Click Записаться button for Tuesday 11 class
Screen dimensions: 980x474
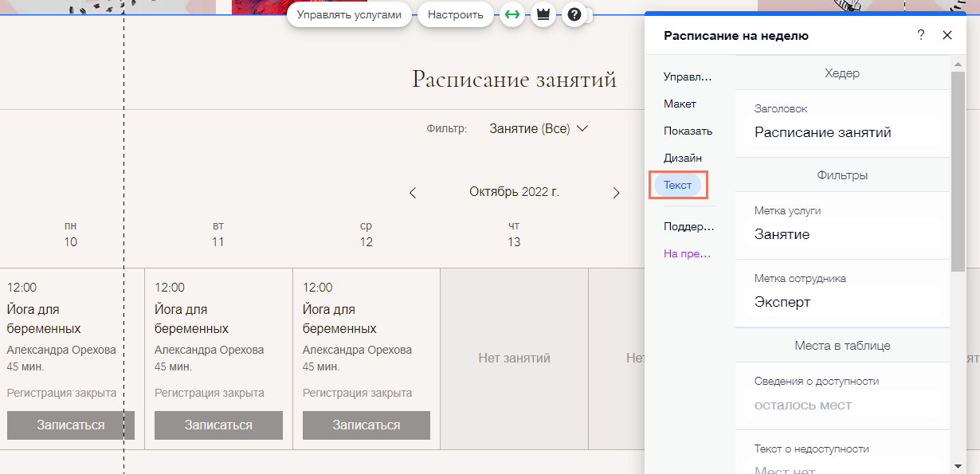point(218,425)
